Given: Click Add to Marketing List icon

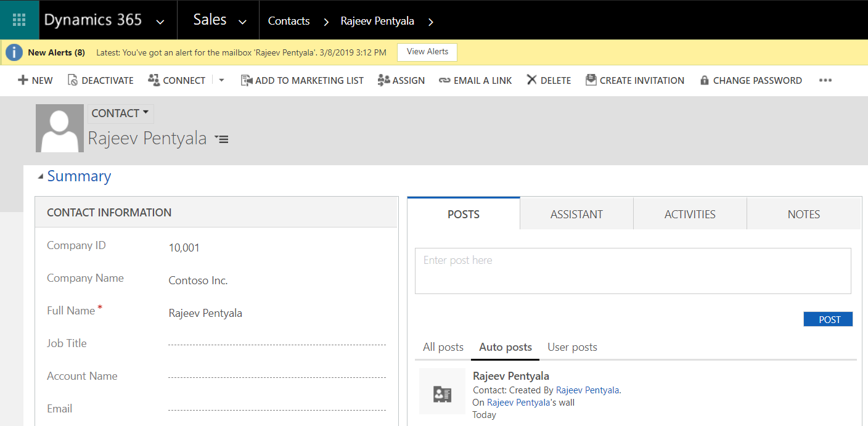Looking at the screenshot, I should point(247,80).
